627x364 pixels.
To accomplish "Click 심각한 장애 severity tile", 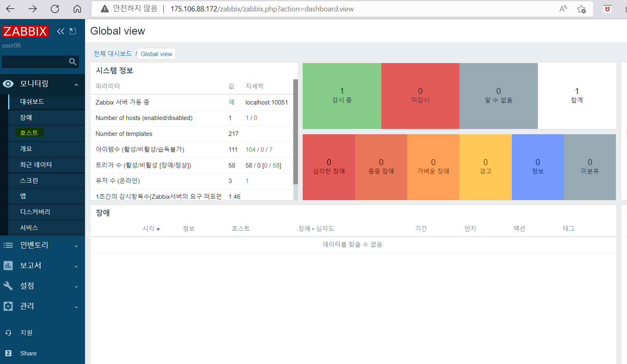I will (329, 167).
